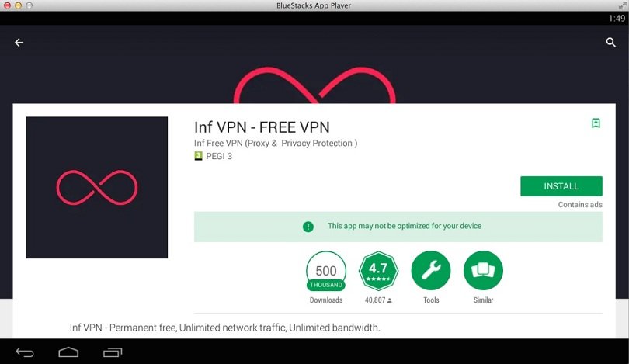Install the Inf VPN app
Viewport: 629px width, 364px height.
[x=561, y=186]
